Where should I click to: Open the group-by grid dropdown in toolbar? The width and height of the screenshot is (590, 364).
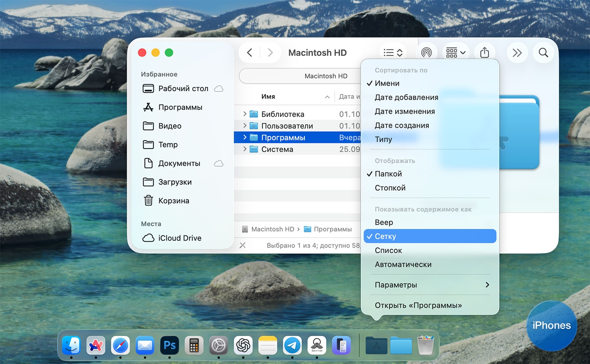pos(456,52)
